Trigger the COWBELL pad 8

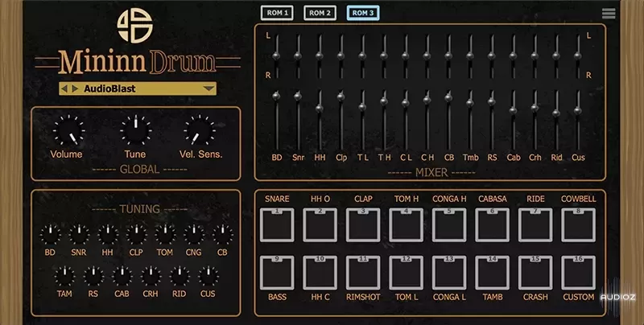pyautogui.click(x=578, y=225)
